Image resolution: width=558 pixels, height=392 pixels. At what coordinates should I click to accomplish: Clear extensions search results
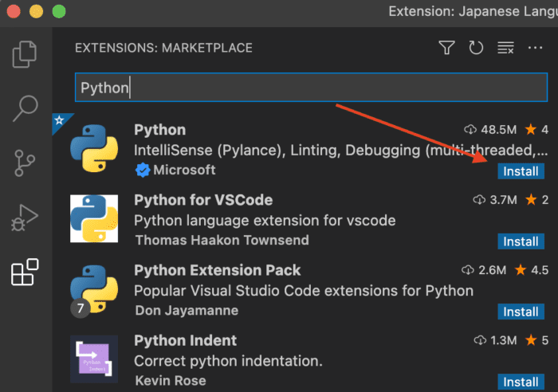tap(505, 48)
